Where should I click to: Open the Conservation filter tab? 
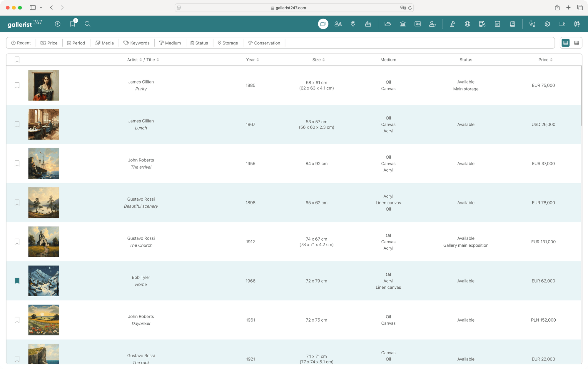(x=264, y=43)
